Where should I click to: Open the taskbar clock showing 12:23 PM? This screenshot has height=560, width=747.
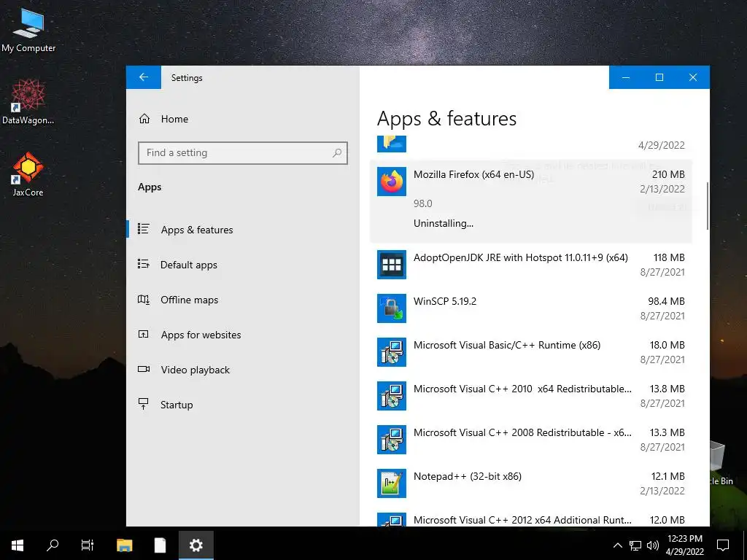(x=684, y=545)
